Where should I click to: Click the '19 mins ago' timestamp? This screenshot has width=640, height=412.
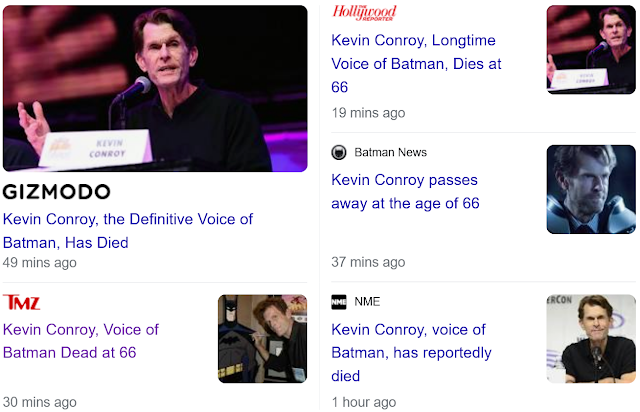368,113
